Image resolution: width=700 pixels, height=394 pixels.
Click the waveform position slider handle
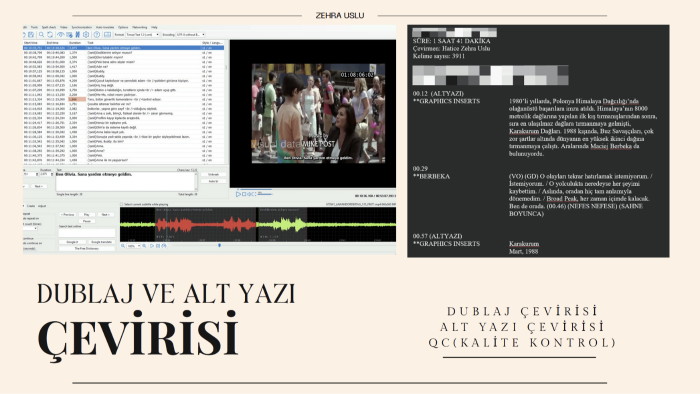(219, 245)
